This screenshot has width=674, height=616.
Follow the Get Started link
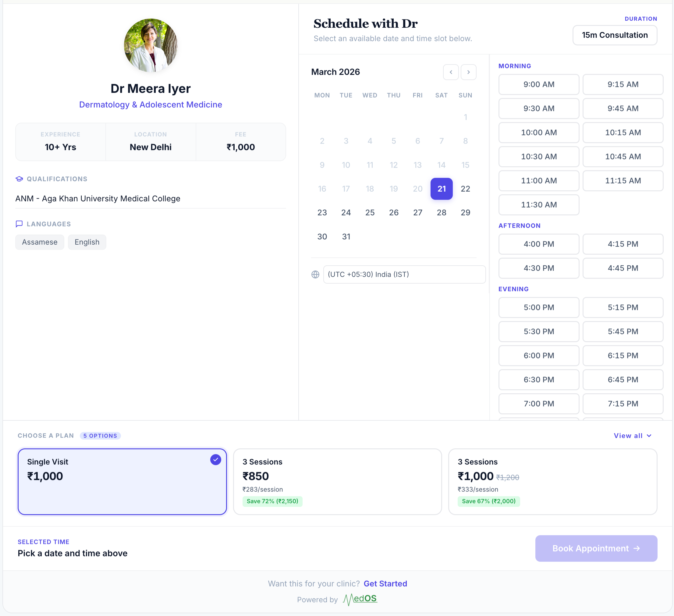coord(385,584)
